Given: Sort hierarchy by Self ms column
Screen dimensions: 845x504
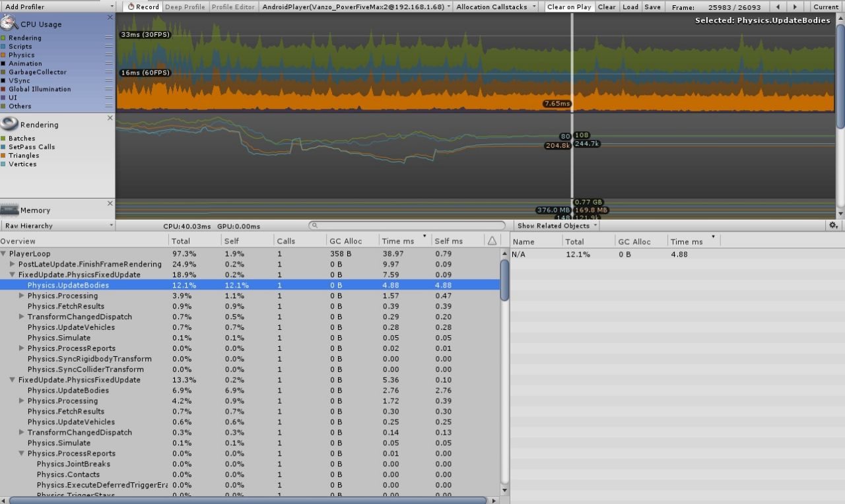Looking at the screenshot, I should pyautogui.click(x=458, y=241).
